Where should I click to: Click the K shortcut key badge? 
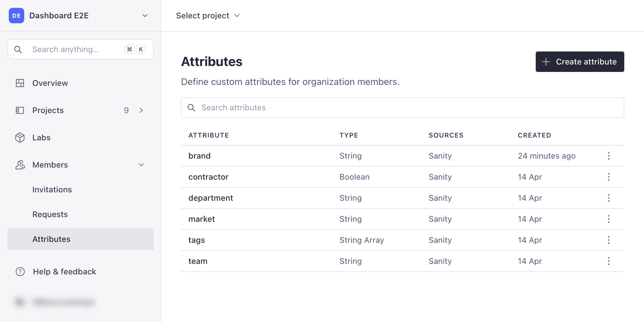point(141,49)
